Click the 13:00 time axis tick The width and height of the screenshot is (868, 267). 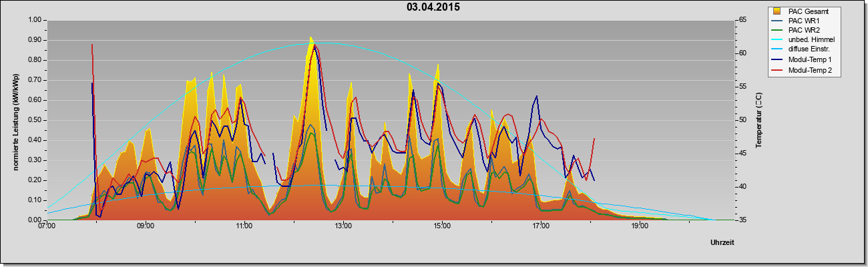pos(343,226)
